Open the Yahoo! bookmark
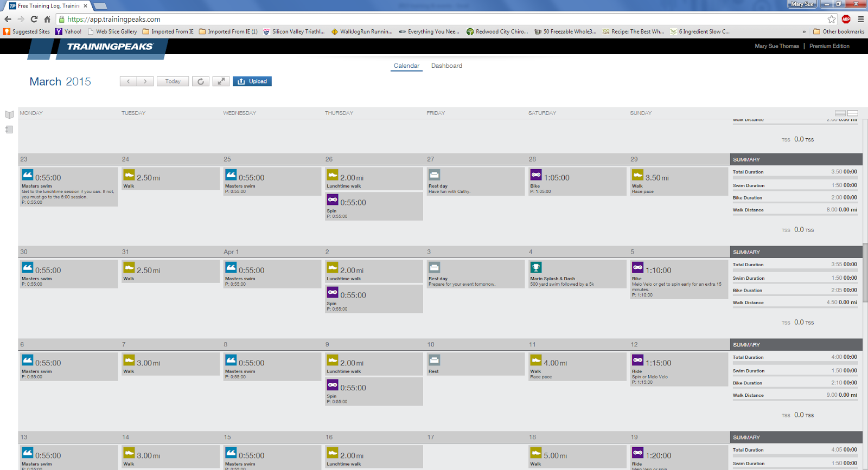Image resolution: width=868 pixels, height=470 pixels. coord(68,32)
